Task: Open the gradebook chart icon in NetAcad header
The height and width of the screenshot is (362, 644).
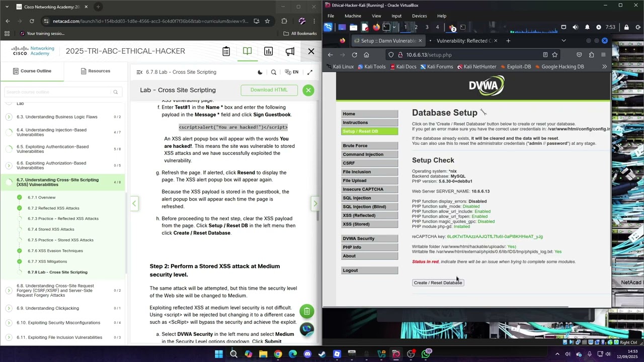Action: [x=269, y=51]
